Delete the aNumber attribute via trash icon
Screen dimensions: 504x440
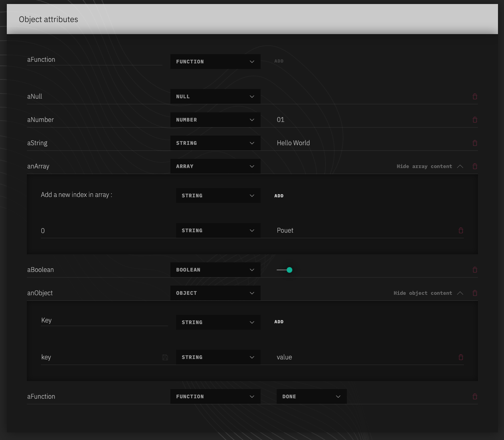(x=475, y=120)
